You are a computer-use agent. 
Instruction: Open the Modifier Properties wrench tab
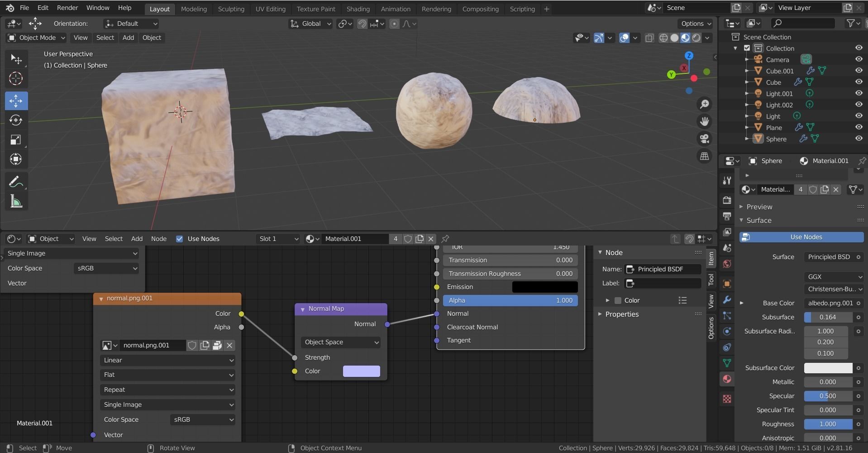(727, 300)
